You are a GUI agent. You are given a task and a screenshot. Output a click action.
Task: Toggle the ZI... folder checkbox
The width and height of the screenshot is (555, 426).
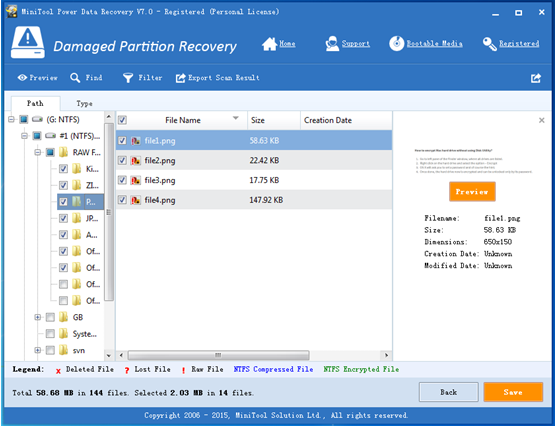click(63, 185)
